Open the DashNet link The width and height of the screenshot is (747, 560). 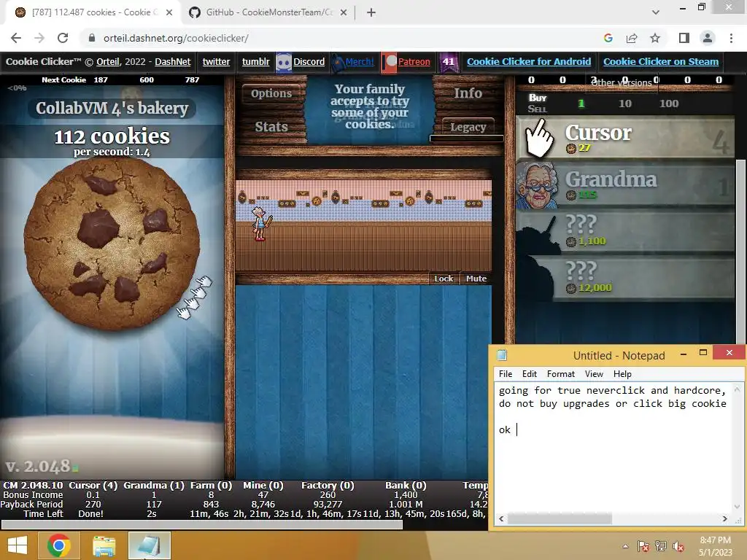[x=172, y=61]
